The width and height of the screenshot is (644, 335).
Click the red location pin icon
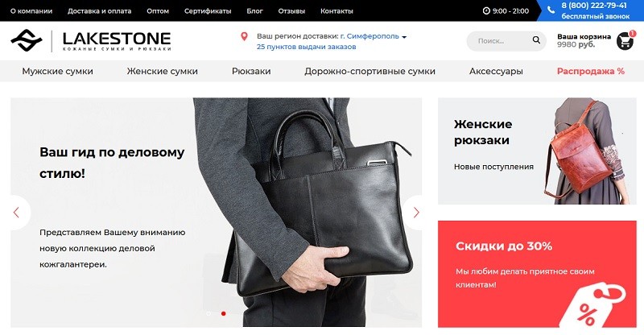pos(244,36)
